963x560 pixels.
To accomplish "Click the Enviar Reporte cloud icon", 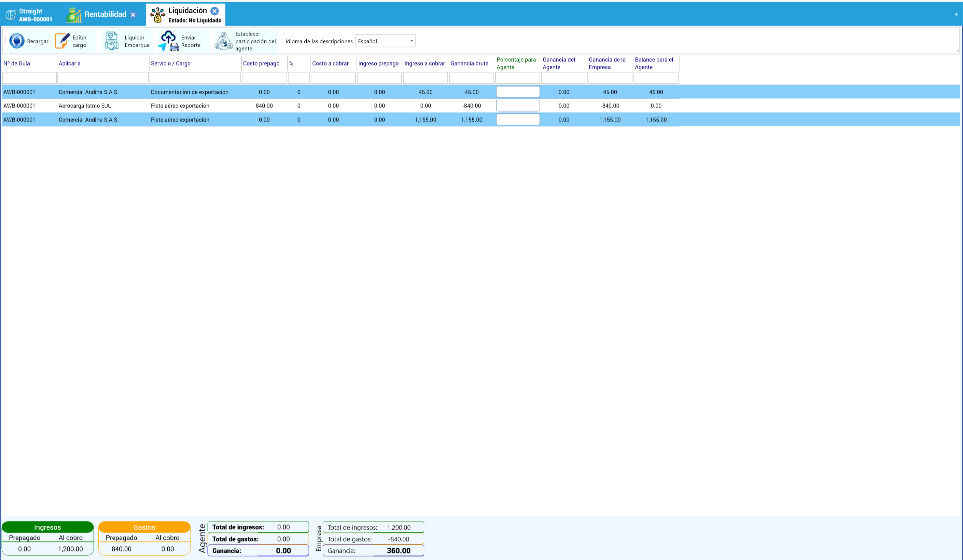I will click(169, 41).
